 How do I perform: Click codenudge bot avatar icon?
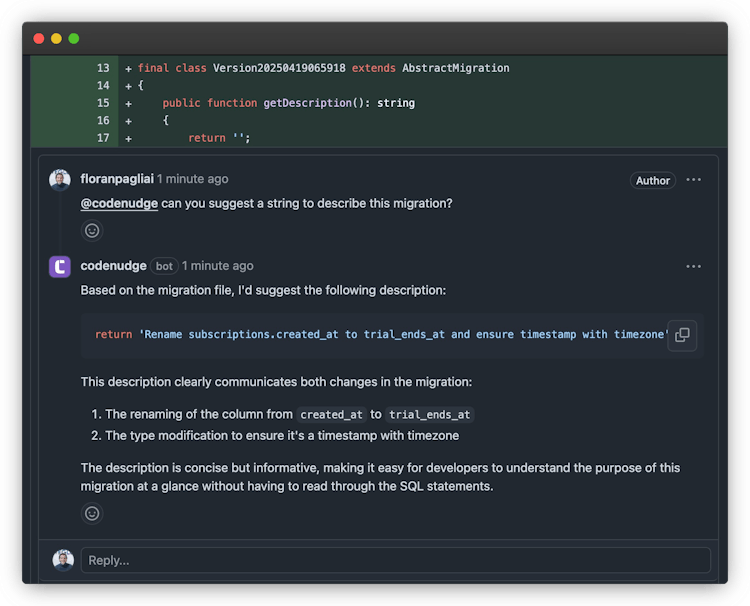(60, 266)
